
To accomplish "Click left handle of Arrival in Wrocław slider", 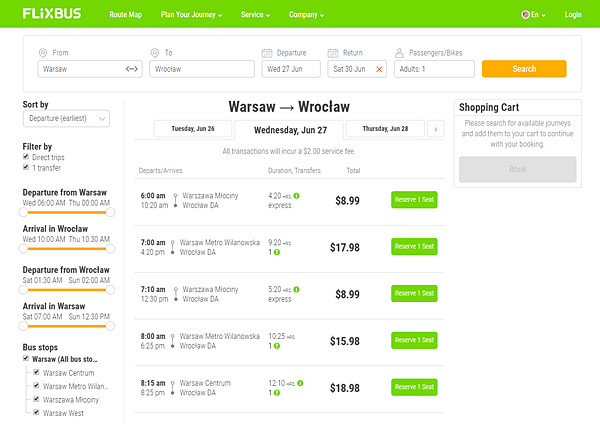I will 23,249.
